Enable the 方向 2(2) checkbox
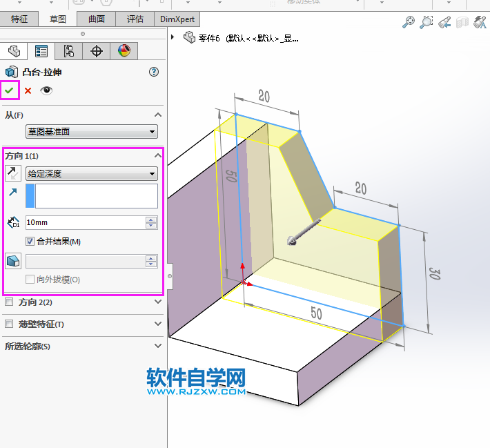 (9, 302)
